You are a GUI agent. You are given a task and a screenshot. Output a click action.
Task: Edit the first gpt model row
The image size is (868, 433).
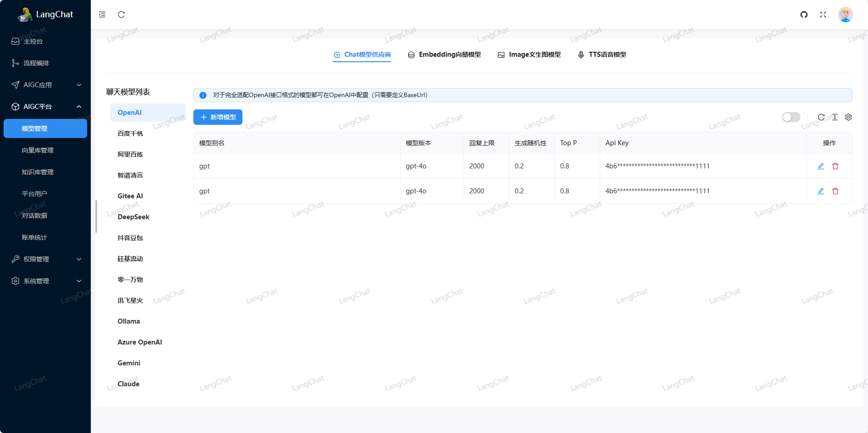(821, 166)
